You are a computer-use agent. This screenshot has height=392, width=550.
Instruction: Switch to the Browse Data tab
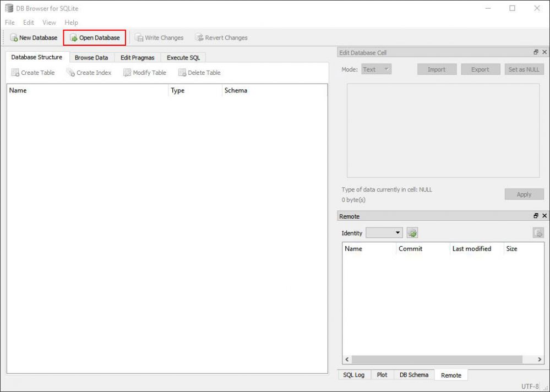point(91,57)
